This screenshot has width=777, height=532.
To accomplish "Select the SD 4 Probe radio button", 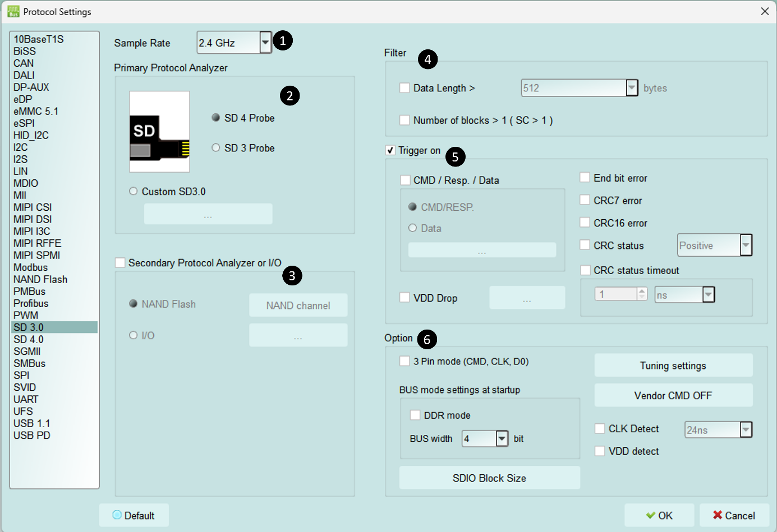I will point(215,118).
